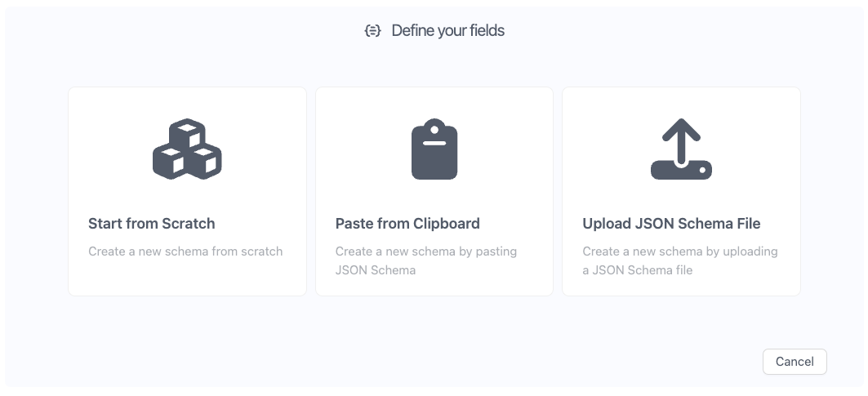Image resolution: width=868 pixels, height=396 pixels.
Task: Click the "pasting JSON Schema" description text
Action: [426, 260]
